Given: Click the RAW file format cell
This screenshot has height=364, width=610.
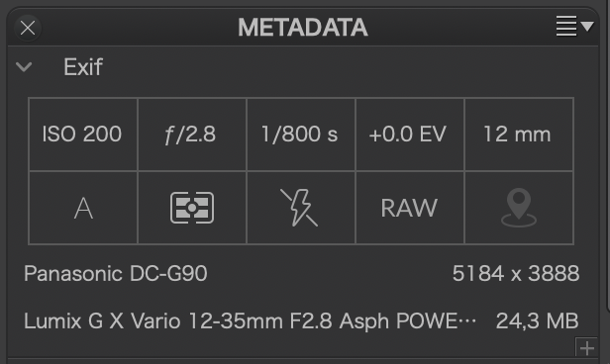Looking at the screenshot, I should [409, 208].
